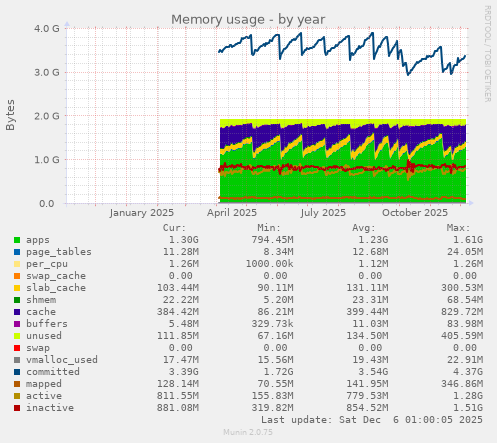Click the 'active' legend label

pyautogui.click(x=44, y=396)
